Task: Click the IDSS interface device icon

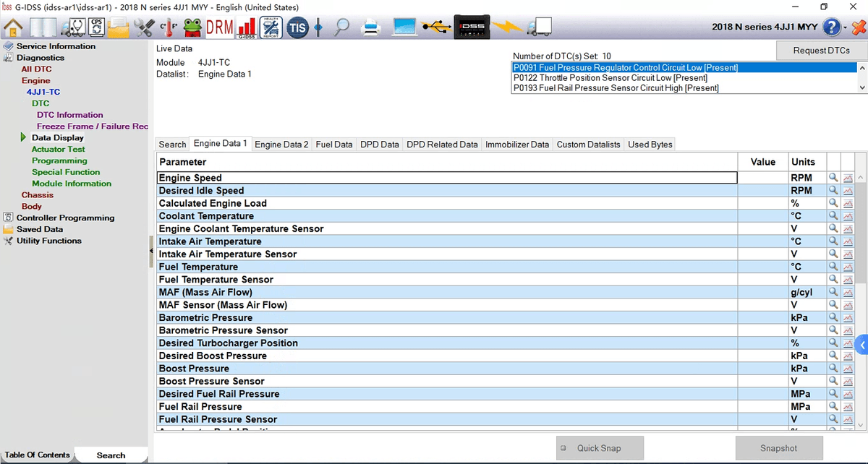Action: tap(472, 27)
